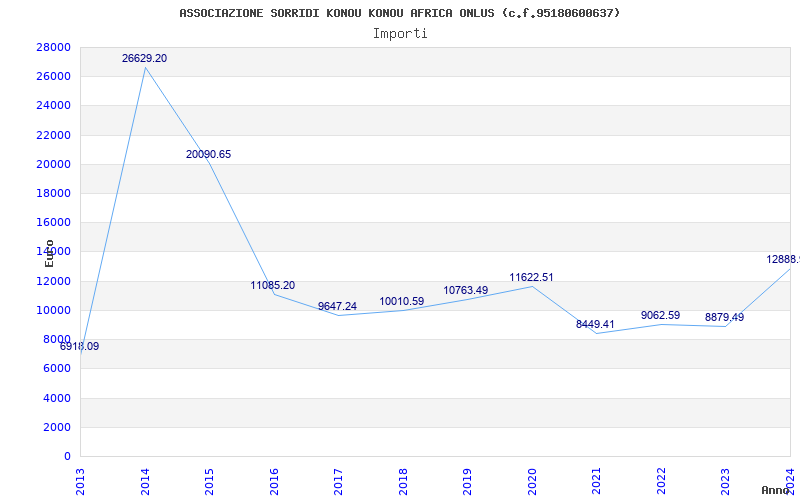Click the Anno x-axis title

(775, 490)
